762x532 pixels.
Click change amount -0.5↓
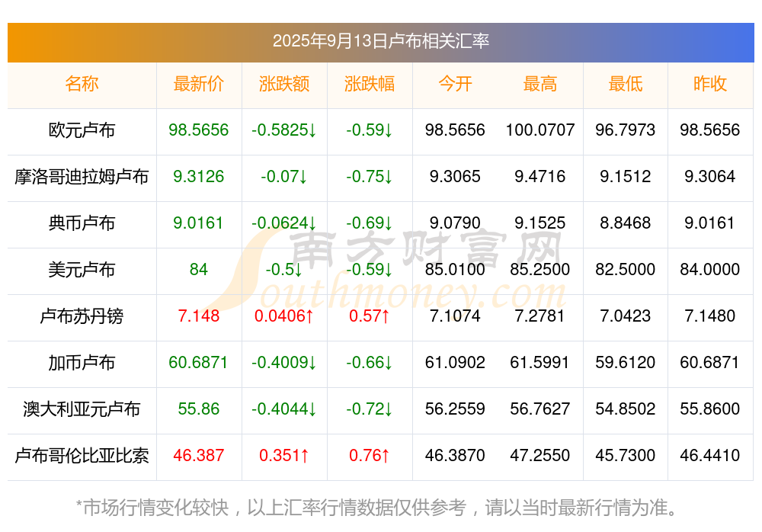click(283, 269)
